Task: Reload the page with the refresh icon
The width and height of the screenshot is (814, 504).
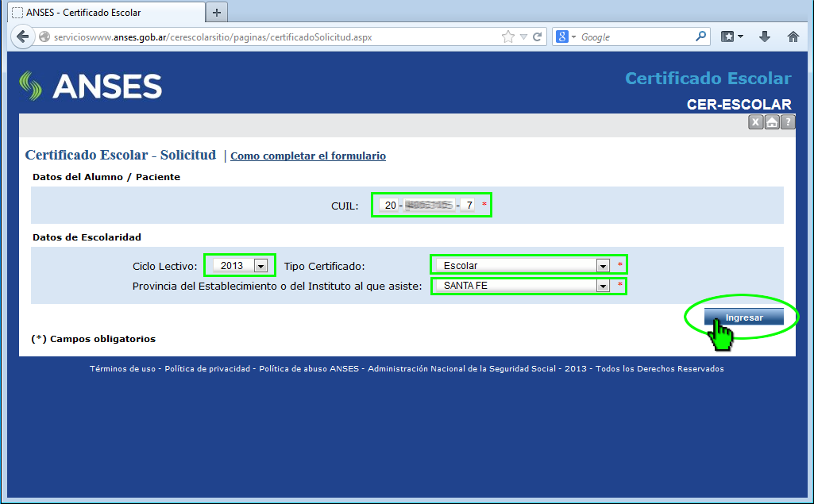Action: pyautogui.click(x=538, y=37)
